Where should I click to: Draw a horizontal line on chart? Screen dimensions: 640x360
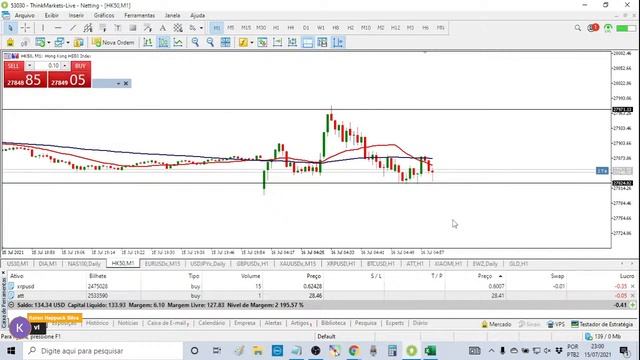[58, 28]
